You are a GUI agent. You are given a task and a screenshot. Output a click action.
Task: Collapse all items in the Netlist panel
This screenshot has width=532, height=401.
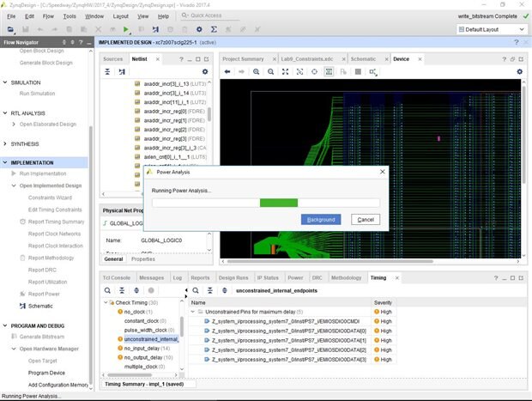[108, 72]
